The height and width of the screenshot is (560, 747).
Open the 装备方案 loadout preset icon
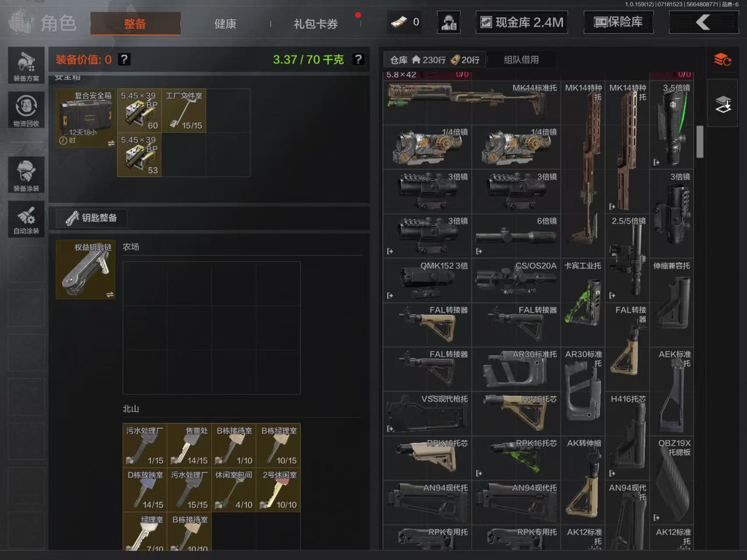[x=26, y=65]
